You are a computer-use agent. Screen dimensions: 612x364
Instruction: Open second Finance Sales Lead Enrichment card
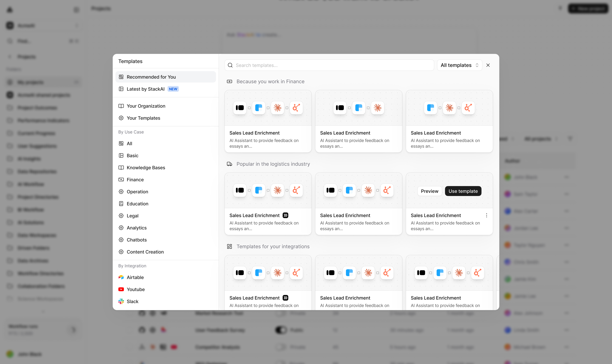click(x=359, y=121)
